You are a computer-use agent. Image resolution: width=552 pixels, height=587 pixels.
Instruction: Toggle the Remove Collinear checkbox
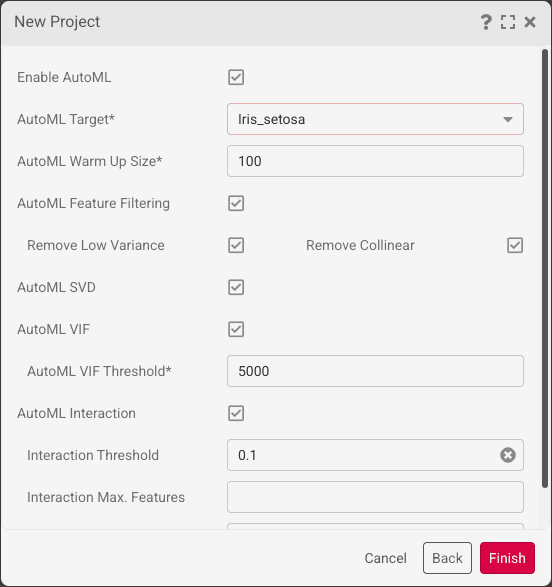coord(515,245)
